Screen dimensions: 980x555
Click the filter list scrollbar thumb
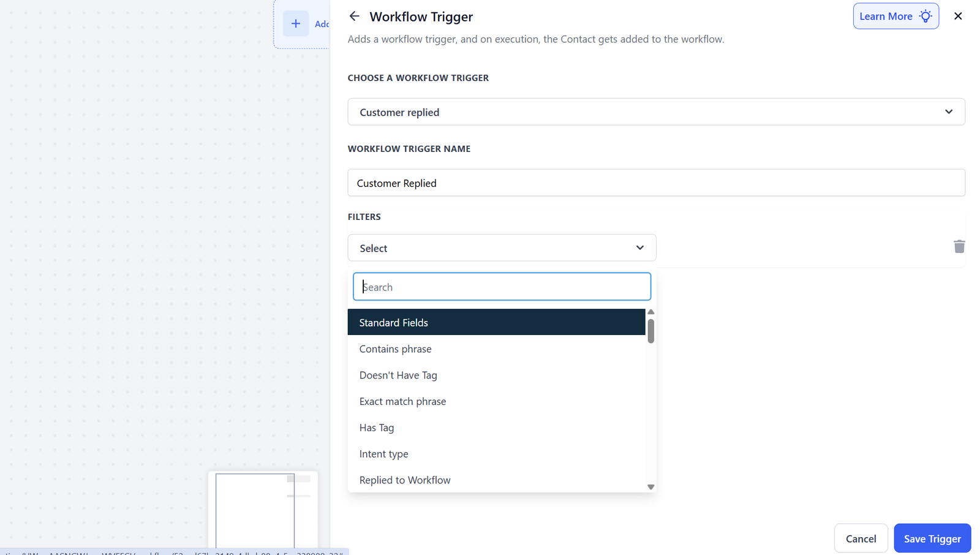[x=650, y=331]
